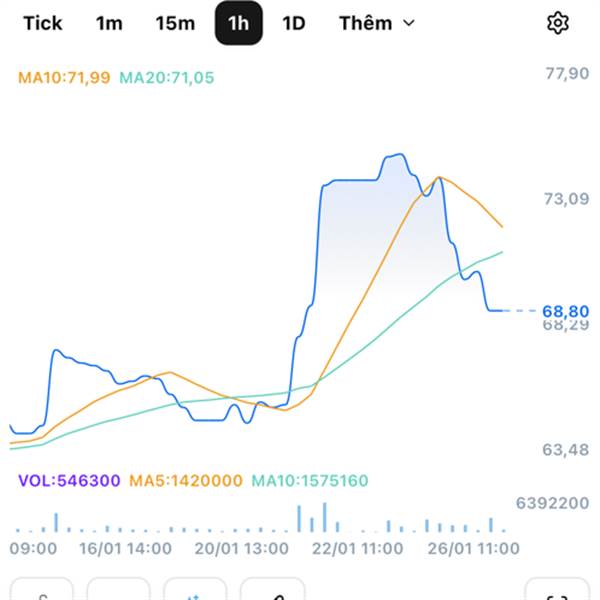Tap the fullscreen expand button at bottom right
This screenshot has width=600, height=600.
[556, 591]
